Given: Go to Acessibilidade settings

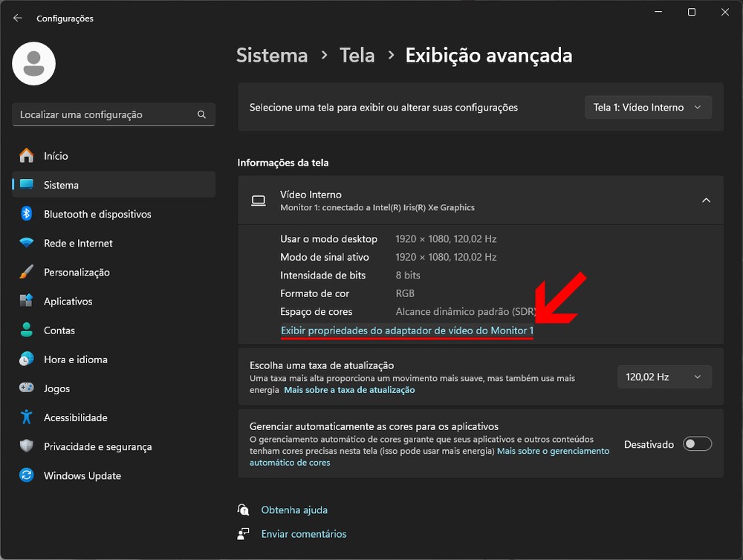Looking at the screenshot, I should point(75,417).
